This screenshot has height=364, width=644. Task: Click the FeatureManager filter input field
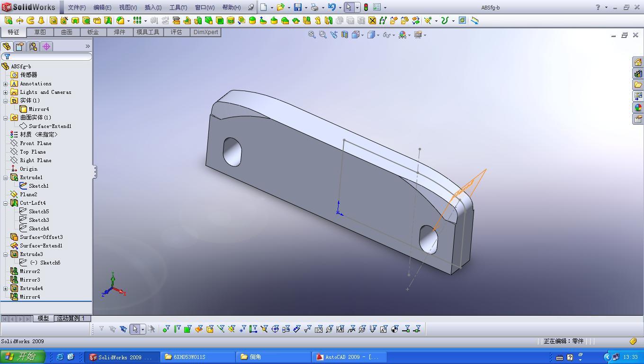click(46, 57)
